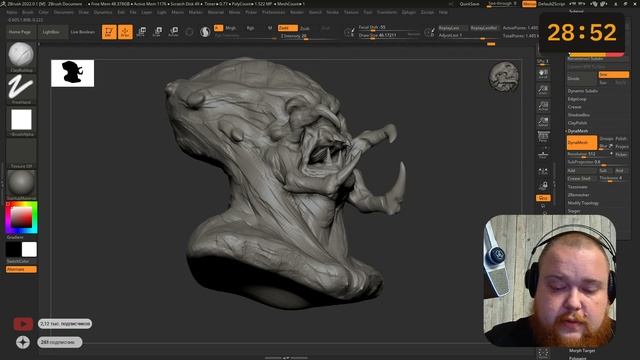Click the SwitchColor swatches
This screenshot has height=360, width=640.
pos(21,249)
